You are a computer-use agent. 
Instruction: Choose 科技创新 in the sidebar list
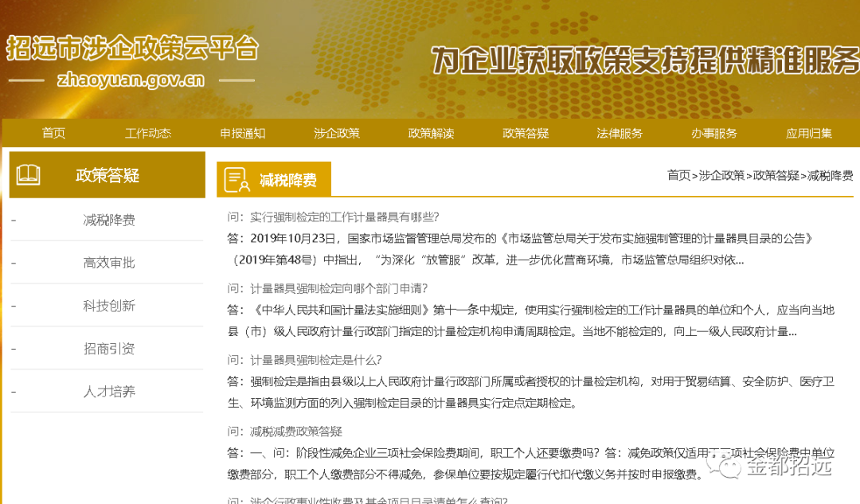click(x=109, y=306)
